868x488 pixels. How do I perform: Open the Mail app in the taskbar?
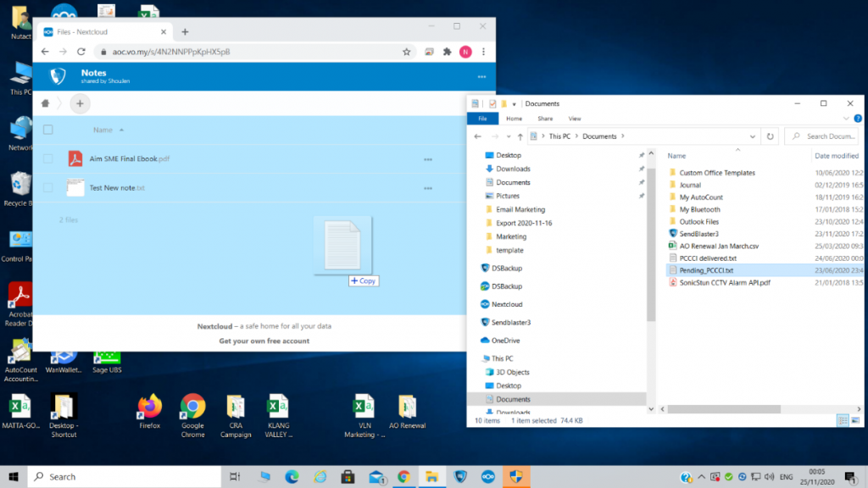[376, 477]
